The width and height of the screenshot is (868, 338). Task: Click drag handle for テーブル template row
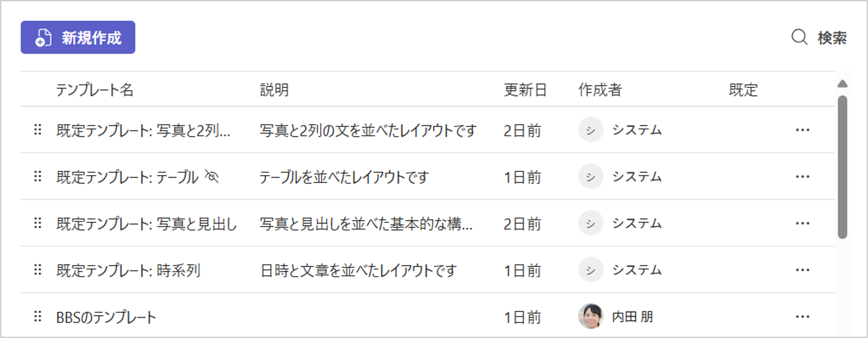click(38, 177)
